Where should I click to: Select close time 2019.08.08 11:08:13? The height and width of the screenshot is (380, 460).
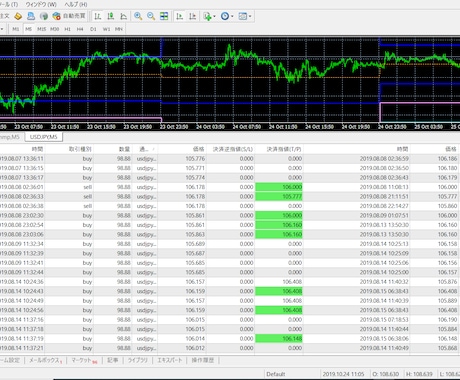tap(384, 187)
